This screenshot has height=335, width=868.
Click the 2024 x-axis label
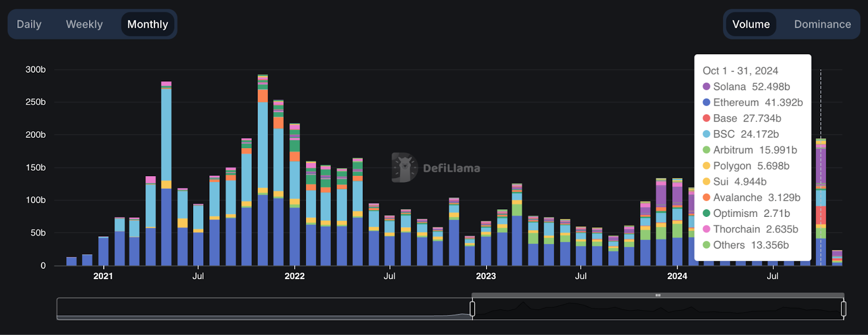click(677, 276)
